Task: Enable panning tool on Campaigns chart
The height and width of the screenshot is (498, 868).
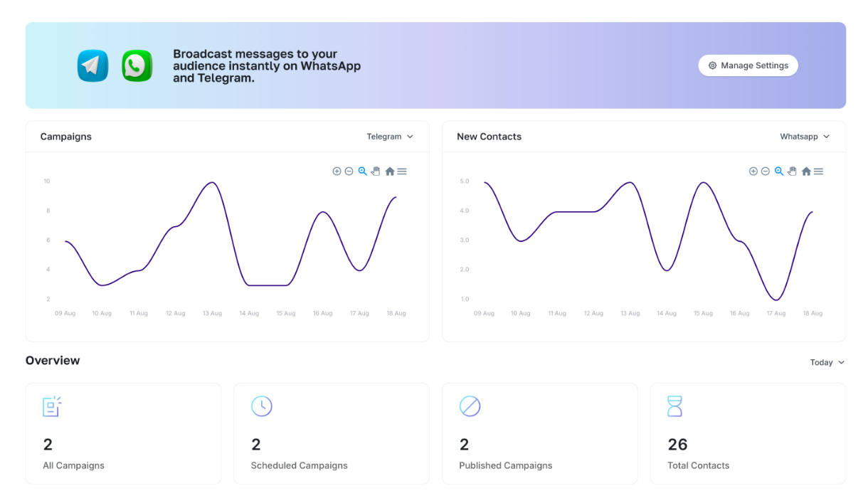Action: click(376, 171)
